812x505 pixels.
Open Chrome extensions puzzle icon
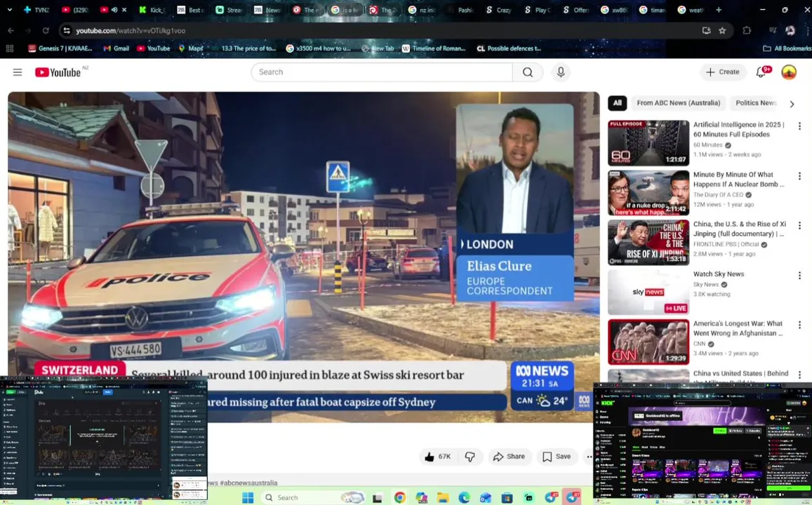(747, 31)
